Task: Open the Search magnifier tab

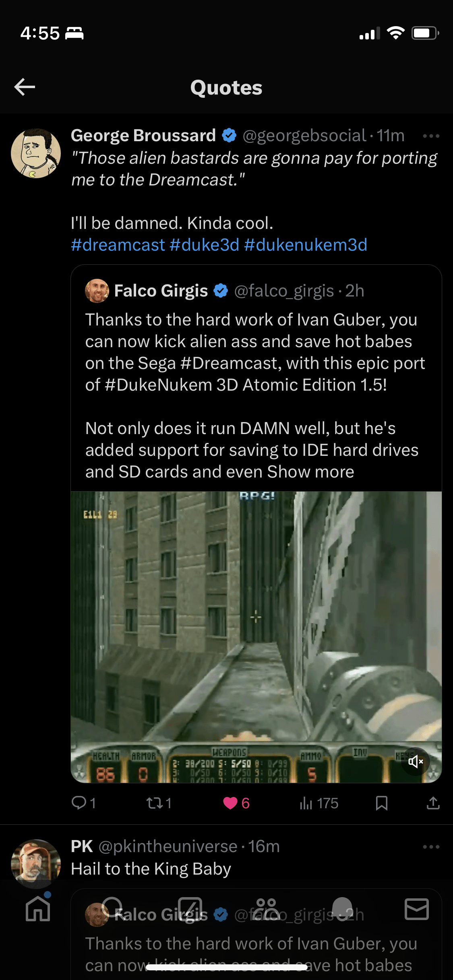Action: pyautogui.click(x=113, y=909)
